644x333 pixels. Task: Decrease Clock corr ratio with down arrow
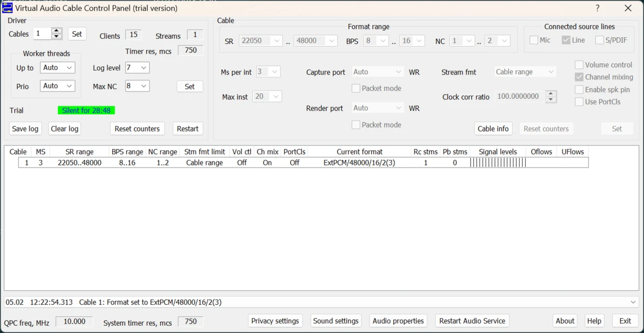(x=551, y=100)
